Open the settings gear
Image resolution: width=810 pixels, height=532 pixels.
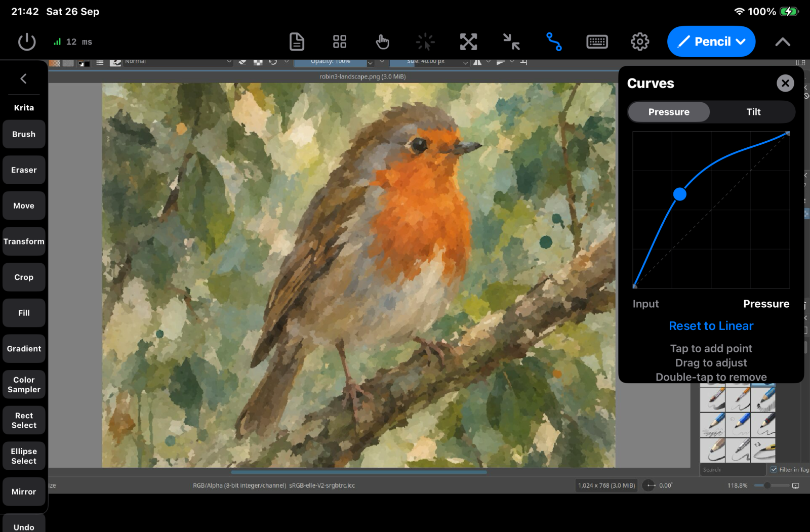[640, 42]
